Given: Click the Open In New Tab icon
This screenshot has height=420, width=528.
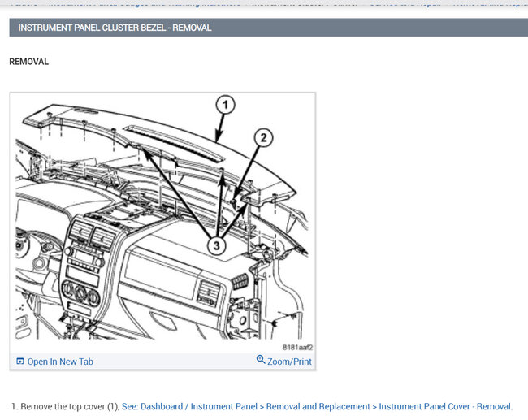Looking at the screenshot, I should coord(20,362).
